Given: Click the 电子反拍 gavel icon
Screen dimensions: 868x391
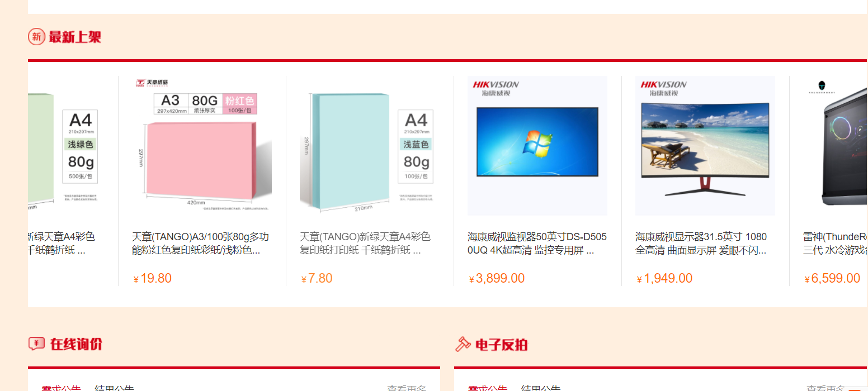Looking at the screenshot, I should pos(463,344).
